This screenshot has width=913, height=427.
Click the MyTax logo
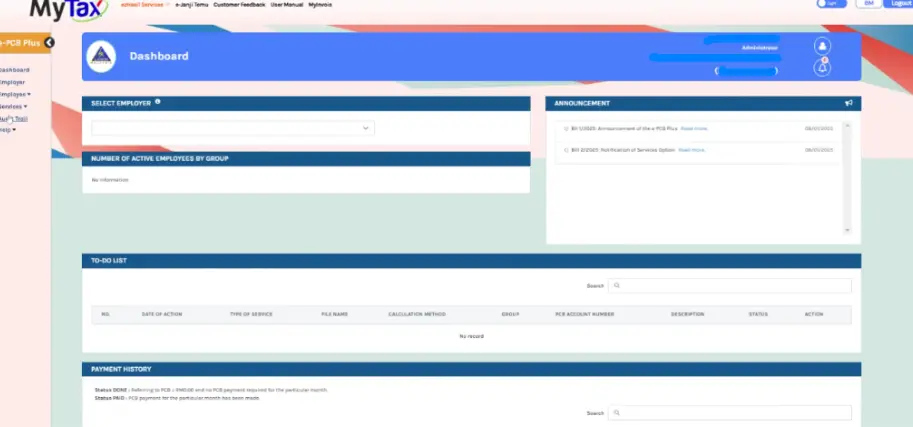69,8
